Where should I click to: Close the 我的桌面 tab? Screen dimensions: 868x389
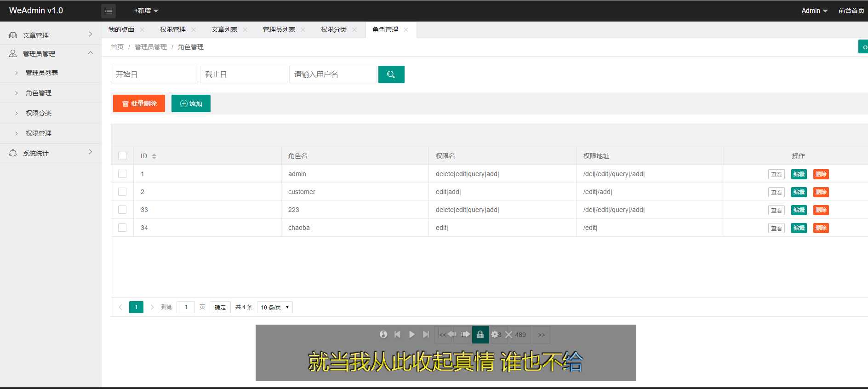coord(142,29)
